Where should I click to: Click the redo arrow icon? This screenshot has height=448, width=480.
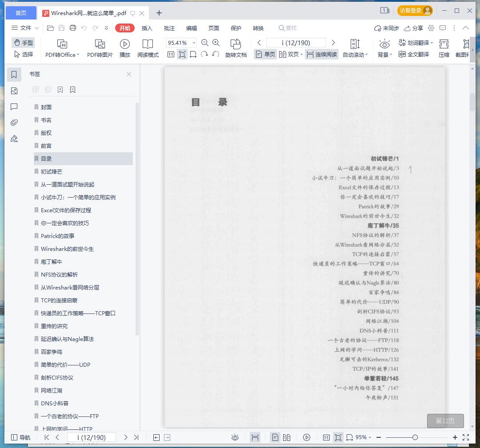(95, 28)
